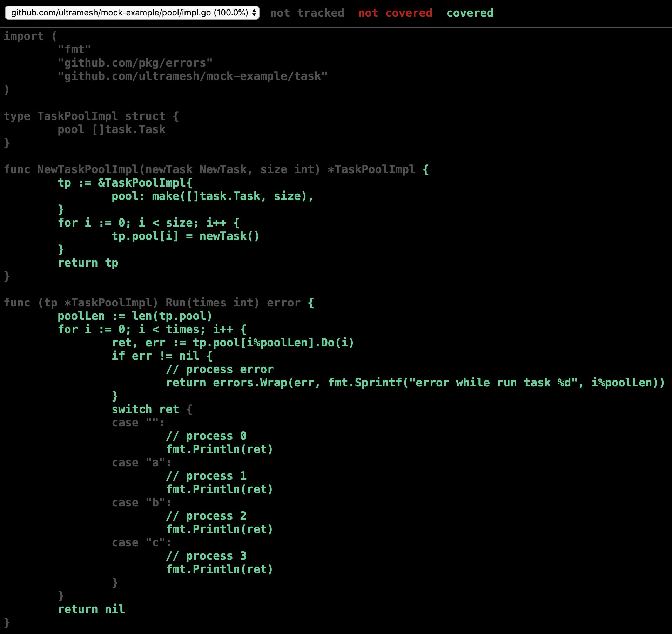Click the gray 'not tracked' legend label
Image resolution: width=672 pixels, height=634 pixels.
(x=307, y=13)
